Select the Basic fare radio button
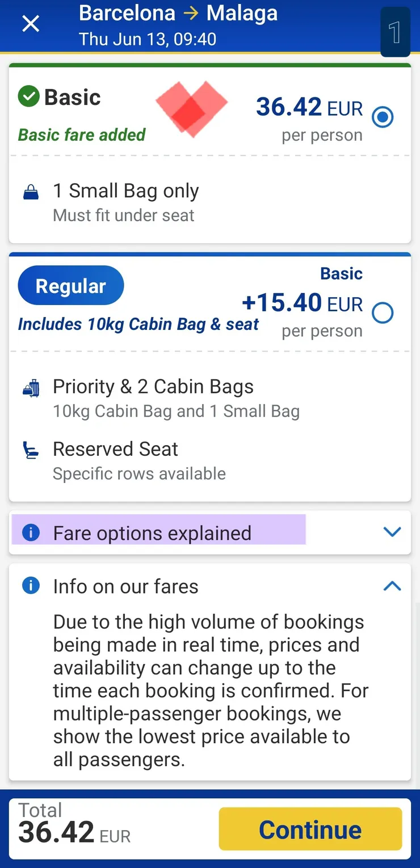Screen dimensions: 420x868 [383, 117]
